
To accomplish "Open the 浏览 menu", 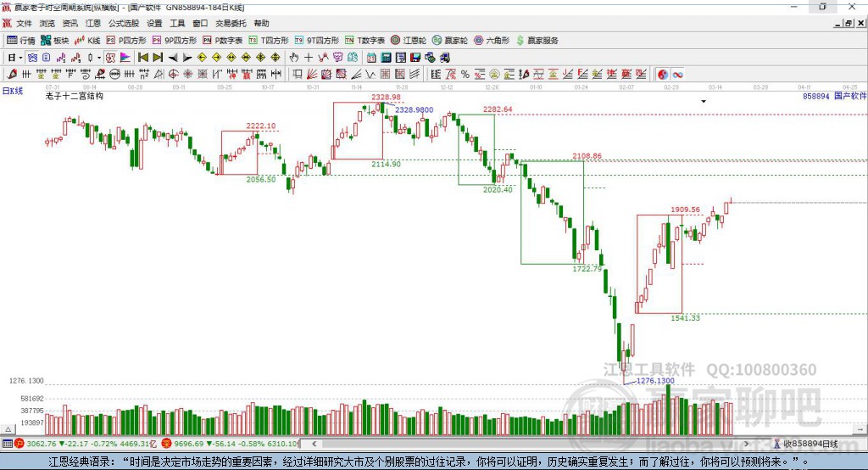I will click(47, 23).
